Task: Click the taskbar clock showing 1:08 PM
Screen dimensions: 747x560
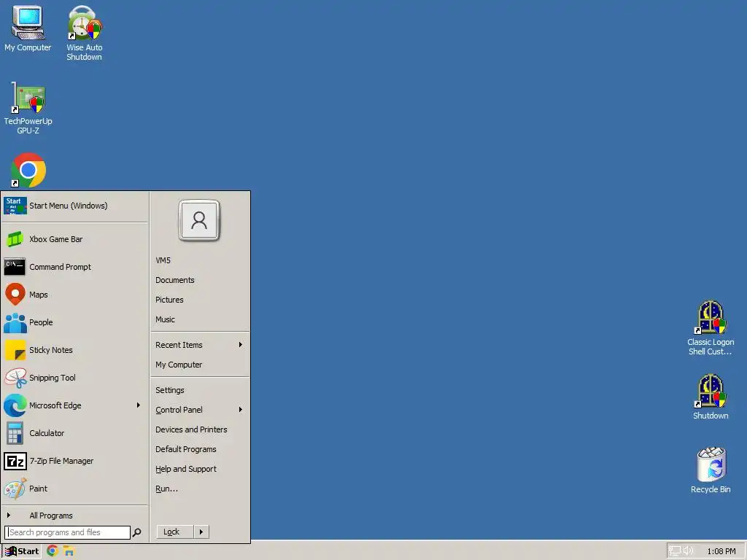Action: (x=721, y=551)
